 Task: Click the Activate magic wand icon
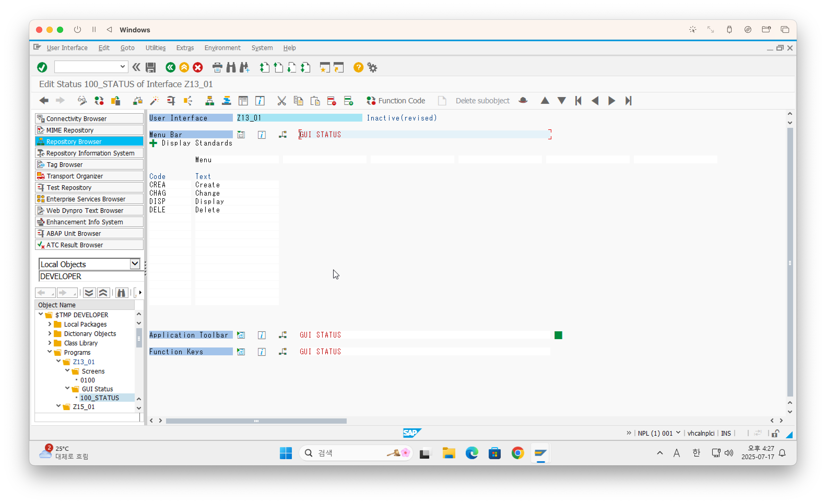coord(154,100)
